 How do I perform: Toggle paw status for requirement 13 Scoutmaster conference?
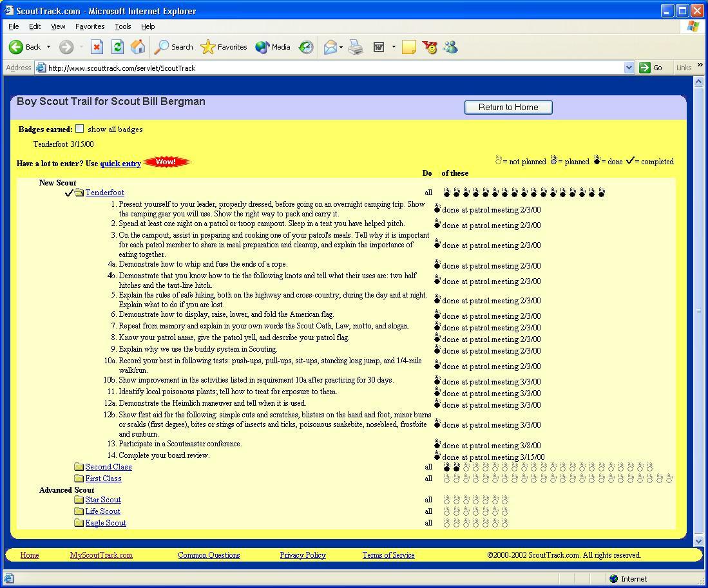coord(437,444)
